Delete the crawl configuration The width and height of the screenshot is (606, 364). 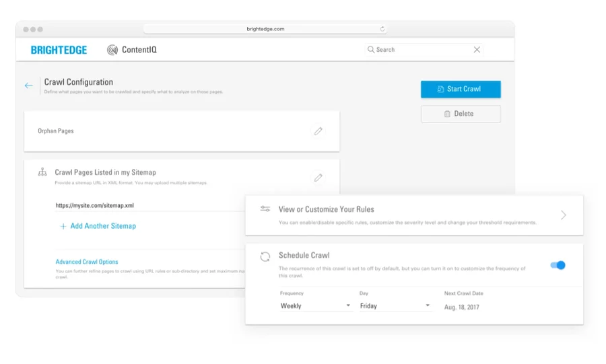coord(461,114)
